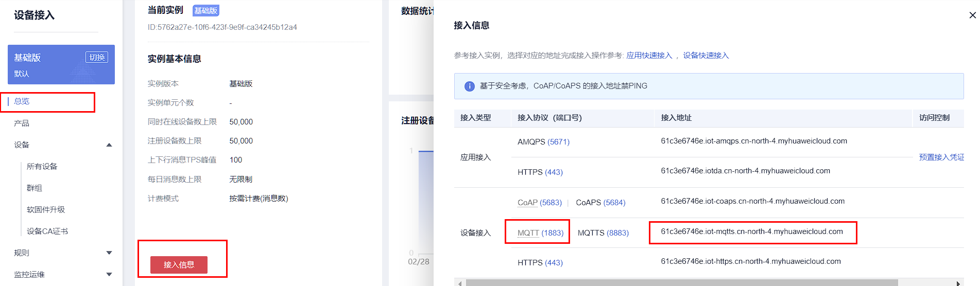Click the red 接入信息 button
The image size is (980, 286).
tap(179, 265)
